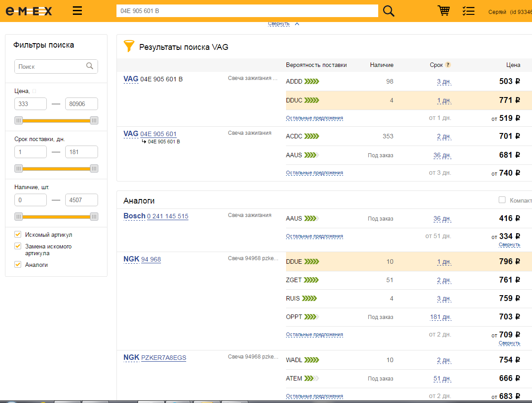Click the right handle of the Цена slider
The width and height of the screenshot is (532, 403).
[x=94, y=120]
